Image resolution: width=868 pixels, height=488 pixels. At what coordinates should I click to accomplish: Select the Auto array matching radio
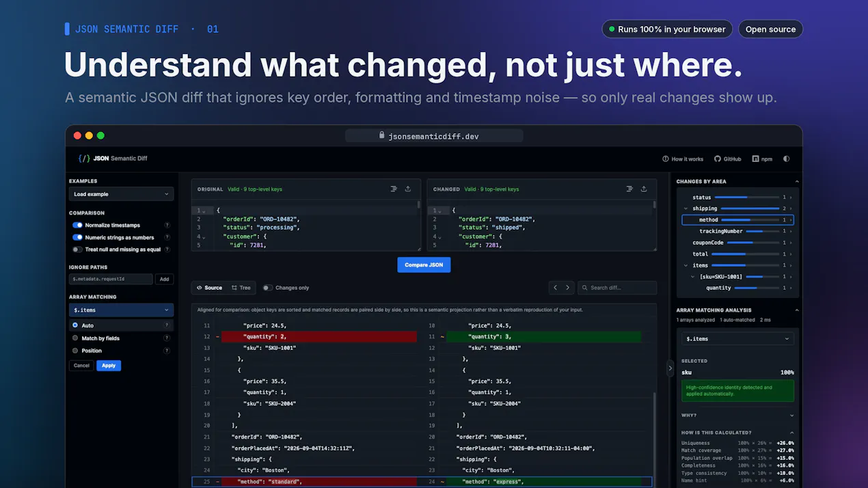coord(75,325)
